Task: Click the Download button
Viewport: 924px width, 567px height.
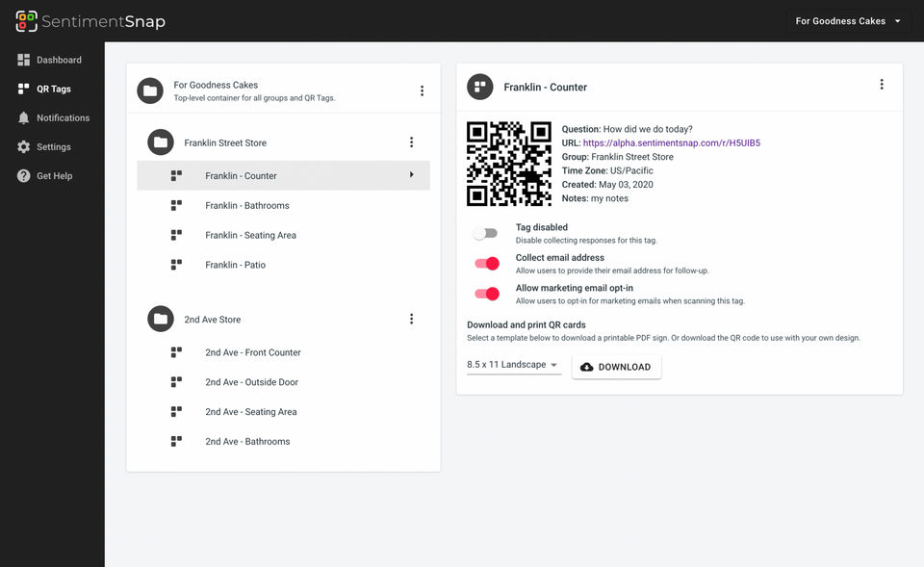Action: point(616,367)
